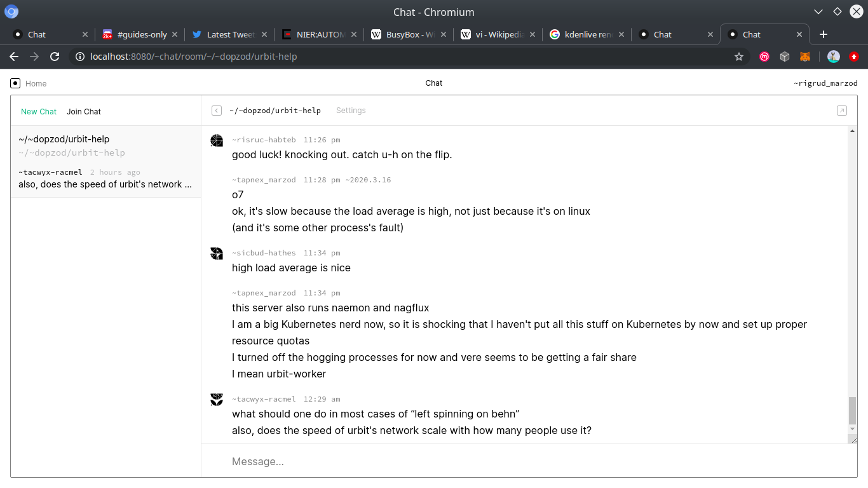Click Join Chat in sidebar

84,112
